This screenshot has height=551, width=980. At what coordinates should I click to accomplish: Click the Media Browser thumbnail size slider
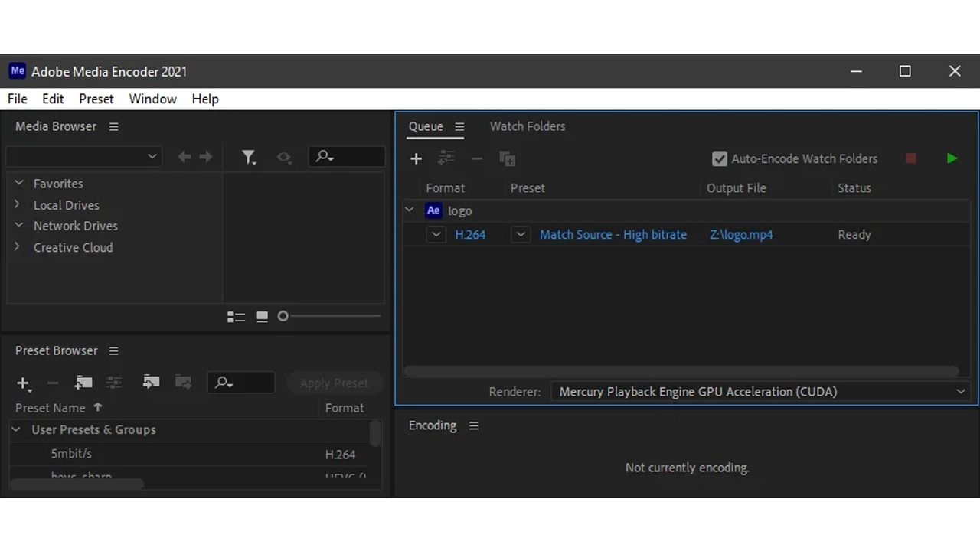pyautogui.click(x=330, y=316)
